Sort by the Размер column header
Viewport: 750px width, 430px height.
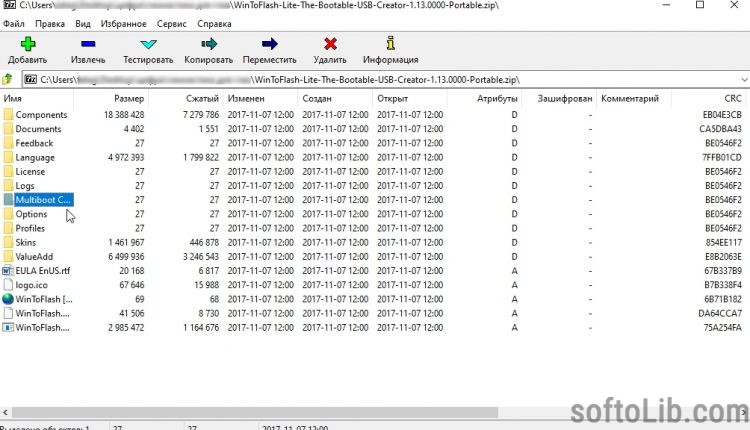[x=111, y=99]
